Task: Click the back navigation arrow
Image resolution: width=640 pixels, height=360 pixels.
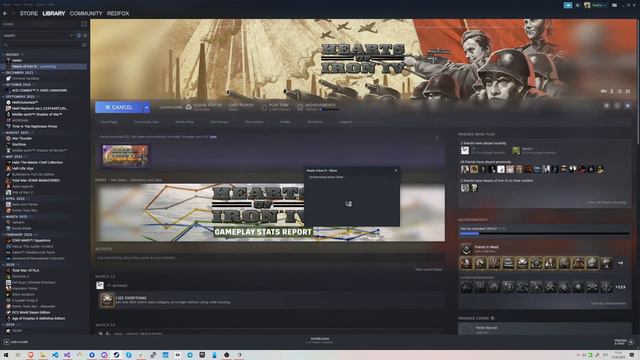Action: click(5, 13)
